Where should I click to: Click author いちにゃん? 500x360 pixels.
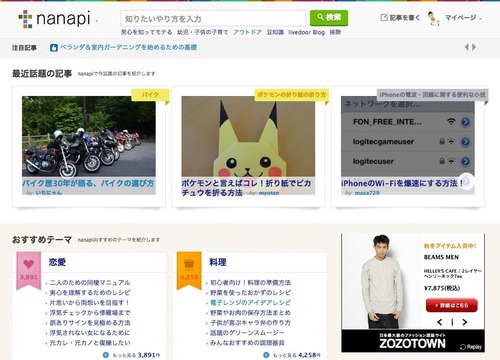[x=49, y=193]
